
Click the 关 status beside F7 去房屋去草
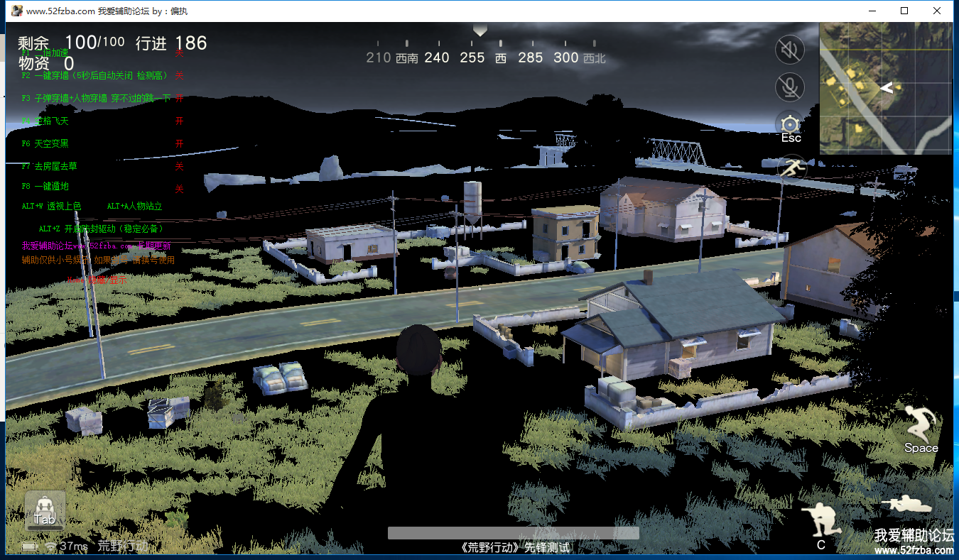[x=180, y=166]
